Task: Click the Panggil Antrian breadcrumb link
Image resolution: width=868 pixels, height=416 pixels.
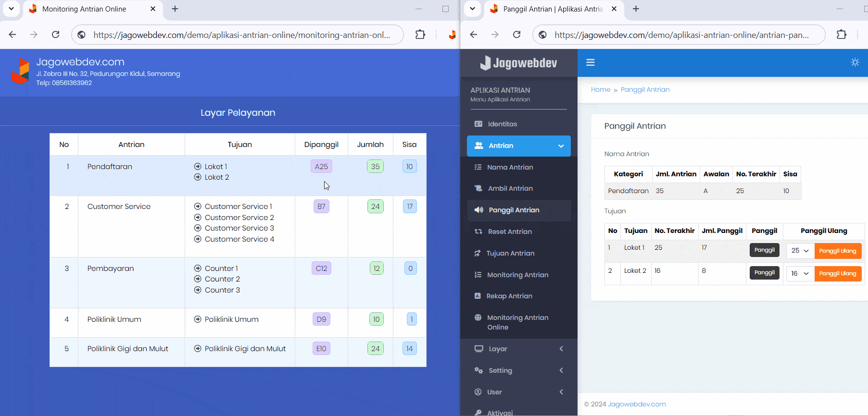Action: pos(645,89)
